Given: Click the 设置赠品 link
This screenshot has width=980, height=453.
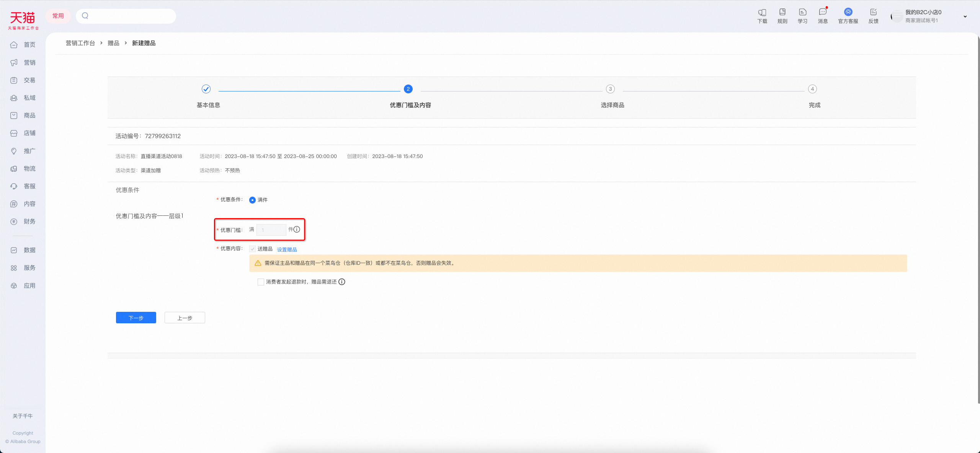Looking at the screenshot, I should pos(287,249).
